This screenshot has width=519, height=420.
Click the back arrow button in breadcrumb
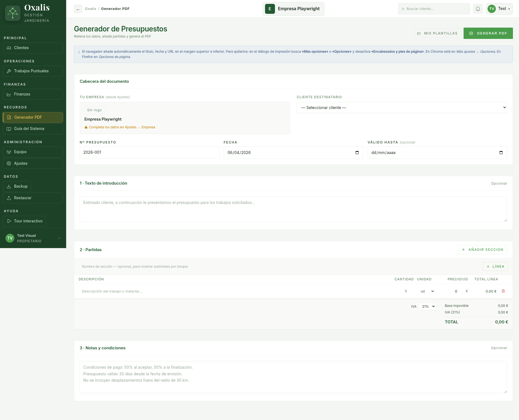(78, 9)
